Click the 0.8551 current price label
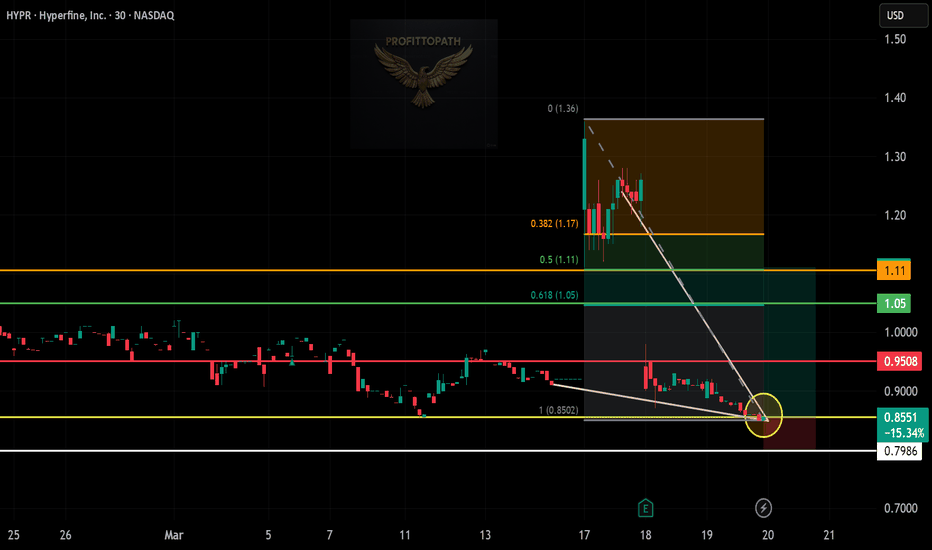 [x=902, y=425]
